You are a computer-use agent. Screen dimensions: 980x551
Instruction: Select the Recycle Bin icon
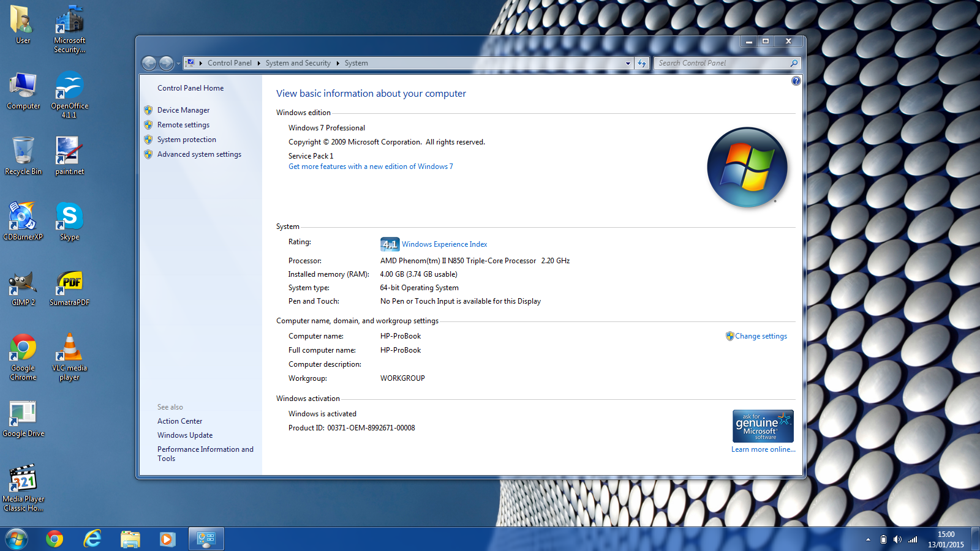(x=23, y=156)
